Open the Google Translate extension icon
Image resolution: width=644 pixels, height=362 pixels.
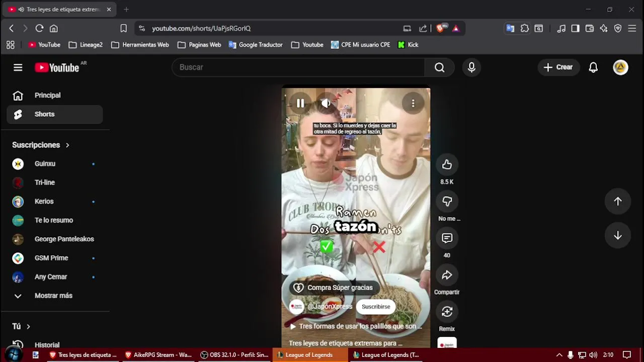pos(510,29)
